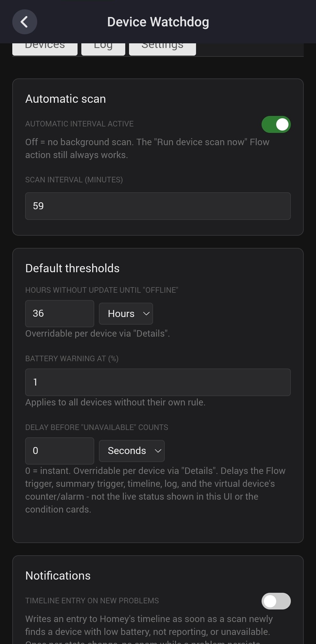Enable Timeline Entry on New Problems toggle

tap(276, 601)
